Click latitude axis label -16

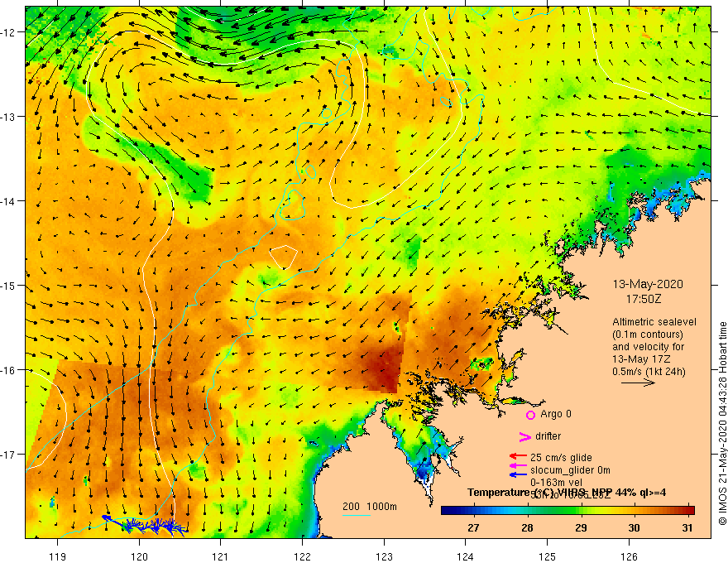tap(8, 370)
